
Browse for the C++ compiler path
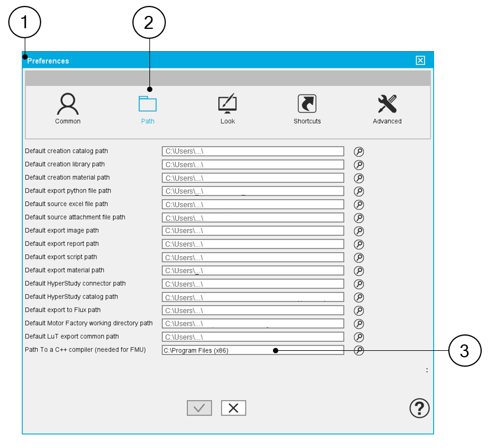click(x=359, y=350)
